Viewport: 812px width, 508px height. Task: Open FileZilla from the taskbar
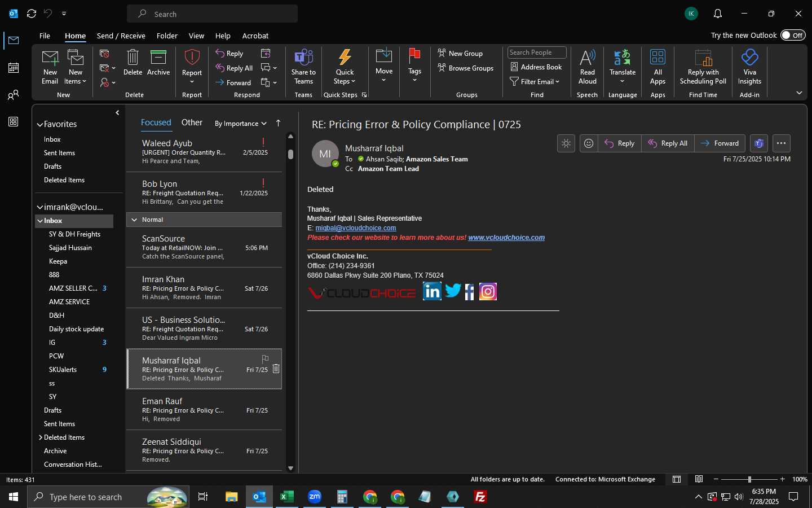pyautogui.click(x=480, y=497)
